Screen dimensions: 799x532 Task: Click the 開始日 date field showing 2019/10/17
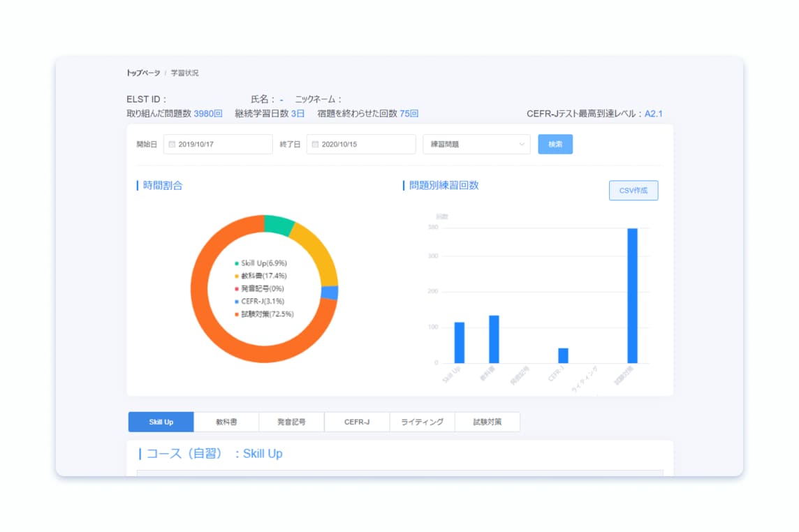218,145
